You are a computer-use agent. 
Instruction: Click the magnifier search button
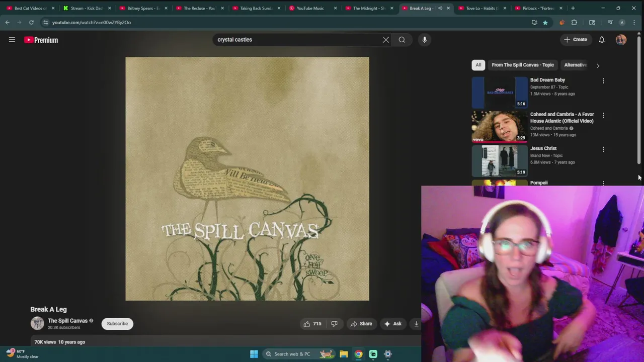click(x=402, y=40)
